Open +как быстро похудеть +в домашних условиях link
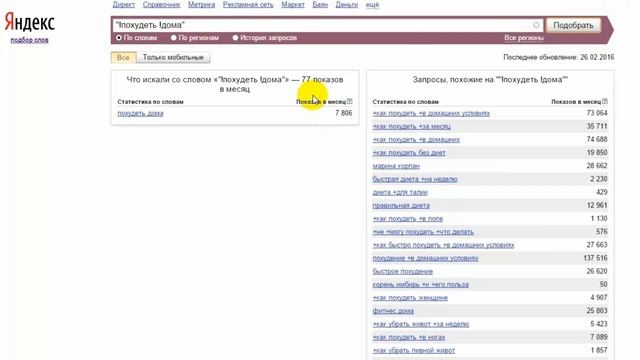Image resolution: width=640 pixels, height=360 pixels. (443, 245)
